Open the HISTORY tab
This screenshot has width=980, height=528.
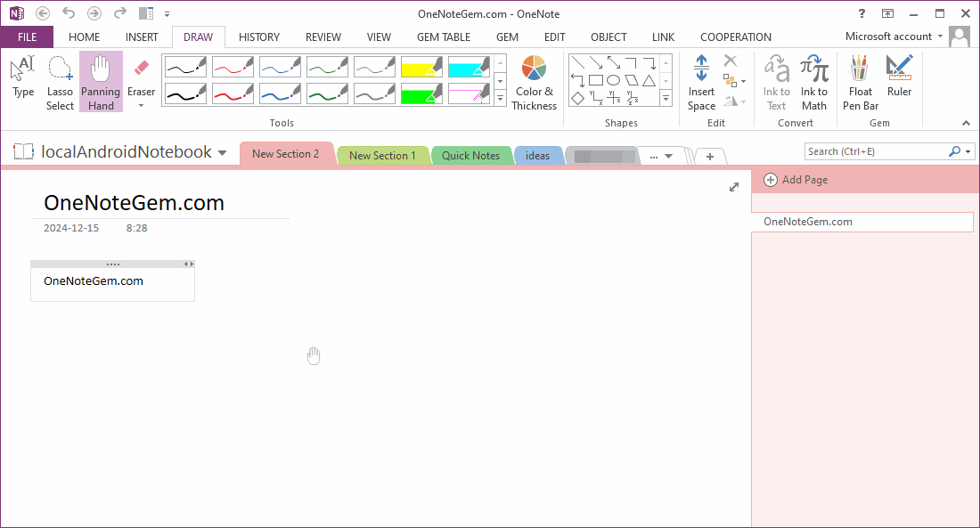[258, 37]
